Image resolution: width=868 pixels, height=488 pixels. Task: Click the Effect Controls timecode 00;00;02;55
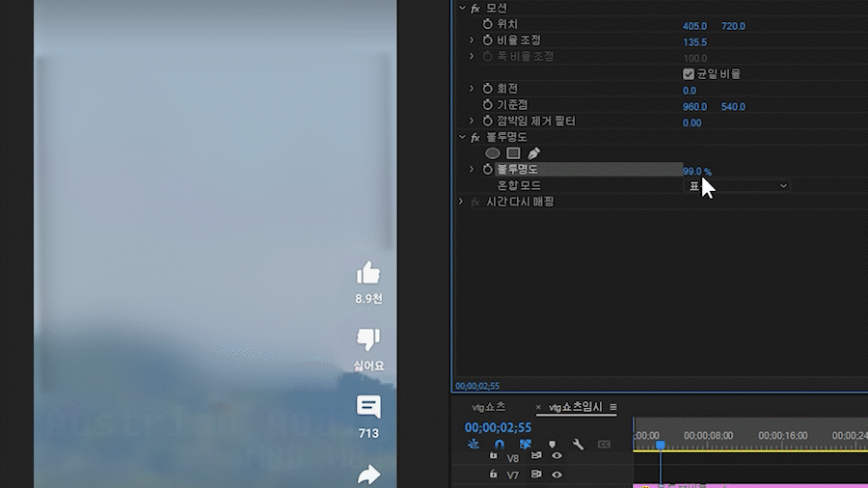tap(477, 386)
